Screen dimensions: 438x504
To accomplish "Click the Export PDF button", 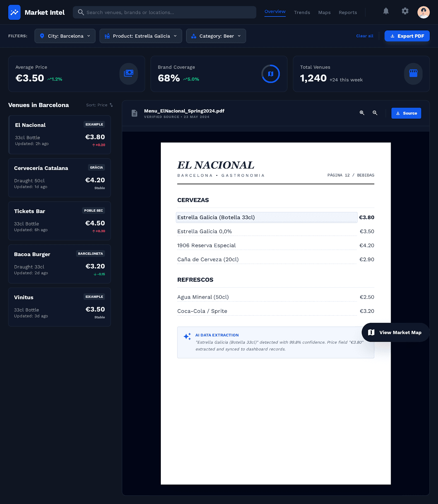I will coord(407,36).
